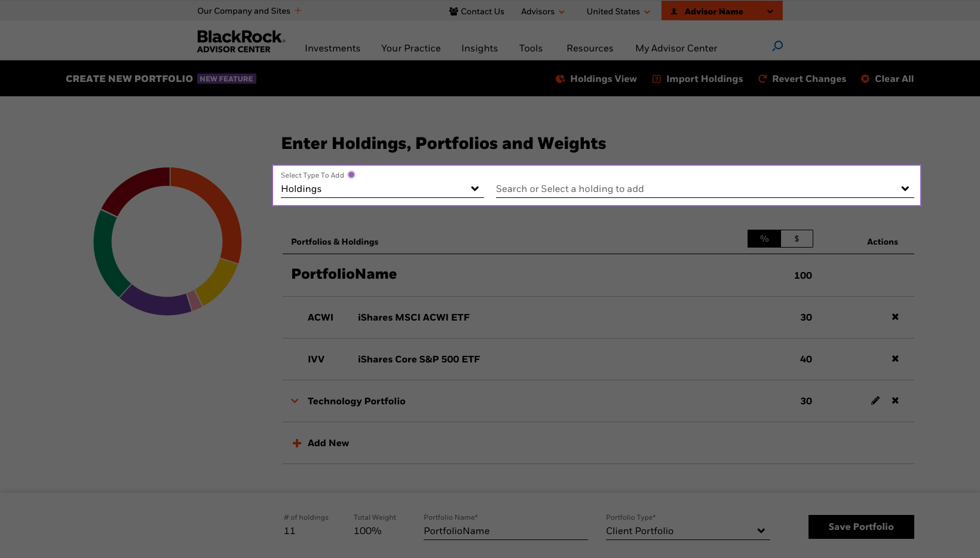Image resolution: width=980 pixels, height=558 pixels.
Task: Click the Advisor Name user icon
Action: coord(674,11)
